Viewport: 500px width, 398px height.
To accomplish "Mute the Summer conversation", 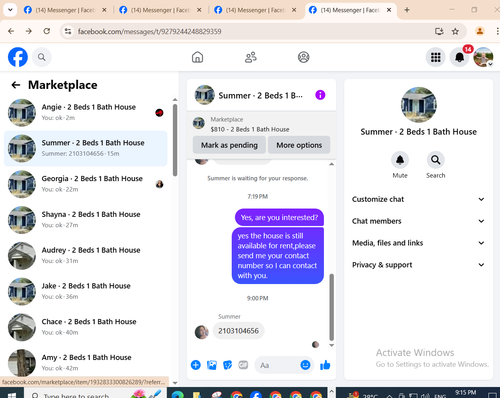I will click(400, 160).
